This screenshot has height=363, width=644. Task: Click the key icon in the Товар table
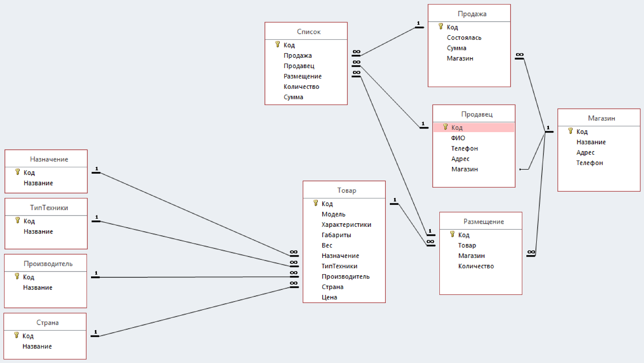(315, 203)
